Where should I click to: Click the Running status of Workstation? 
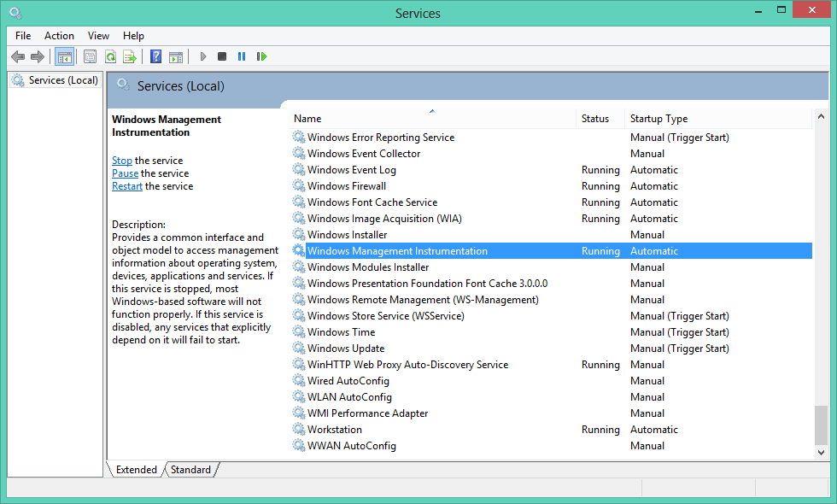(600, 429)
